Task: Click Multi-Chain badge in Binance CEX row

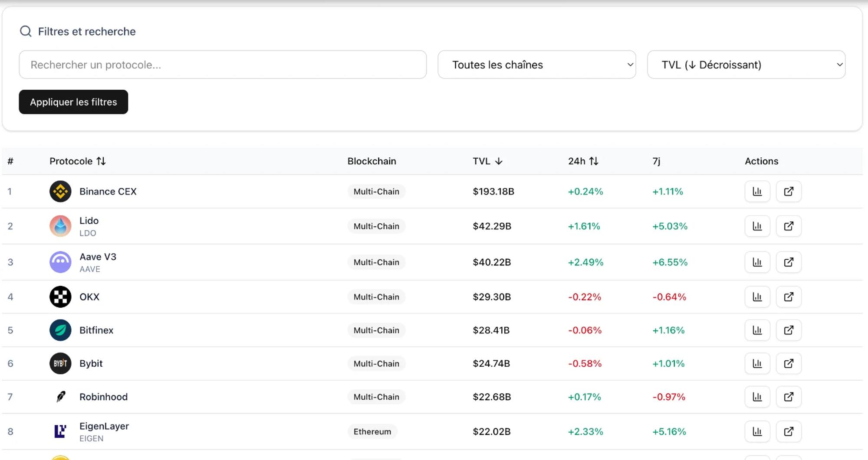Action: tap(376, 191)
